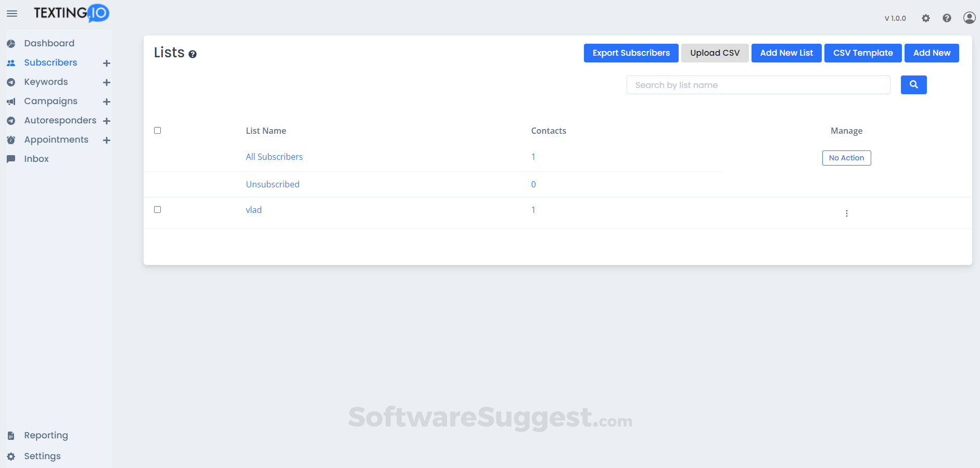Click the V 1.0.0 version label

895,18
